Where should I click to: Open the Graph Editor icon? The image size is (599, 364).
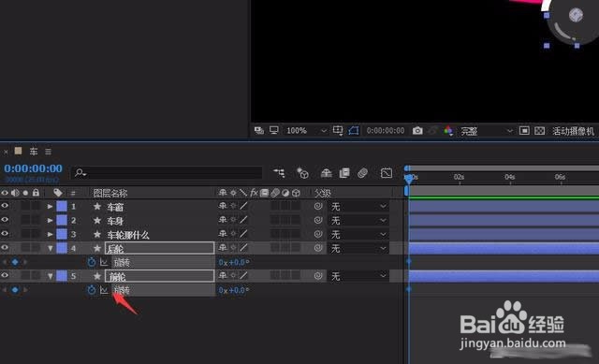click(x=387, y=173)
